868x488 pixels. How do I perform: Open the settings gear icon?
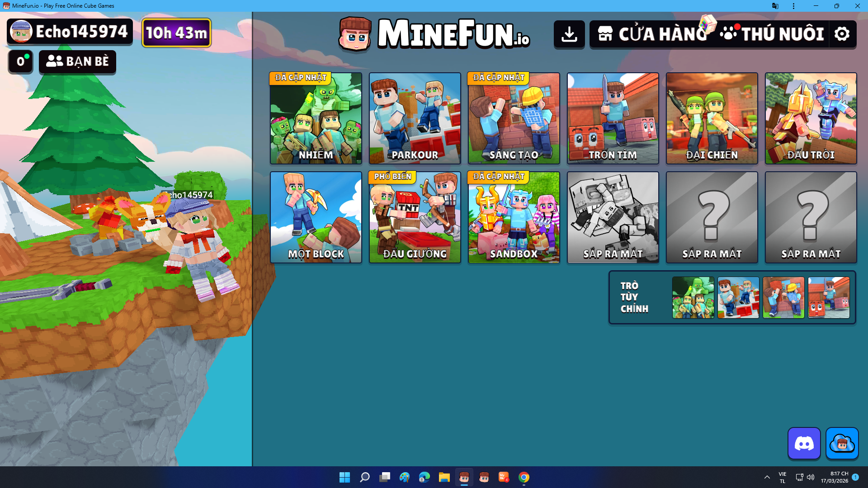tap(842, 34)
